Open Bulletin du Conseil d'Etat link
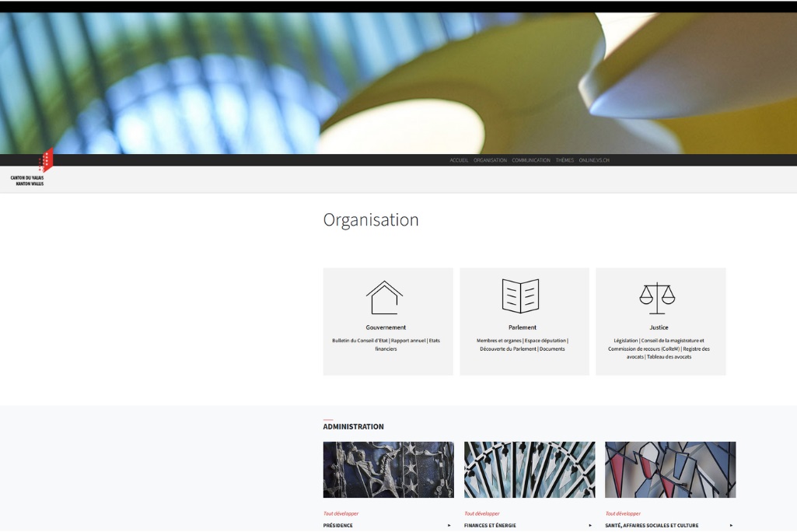The height and width of the screenshot is (532, 797). click(x=360, y=341)
